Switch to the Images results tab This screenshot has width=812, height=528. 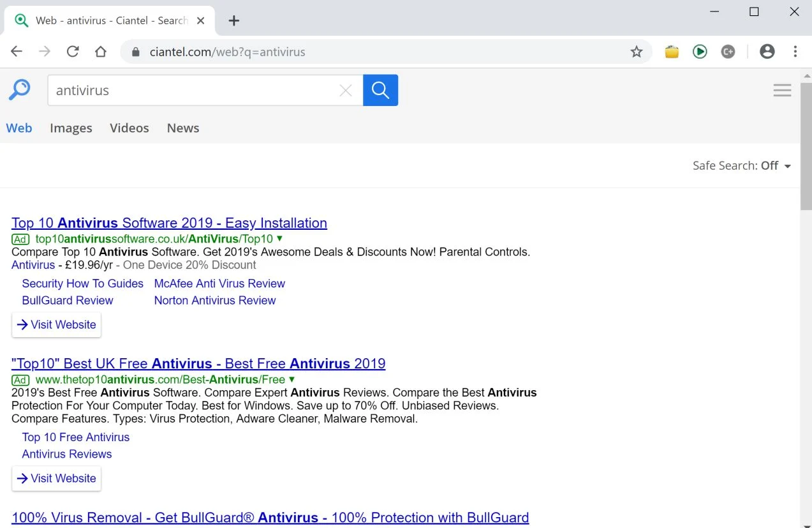point(71,128)
